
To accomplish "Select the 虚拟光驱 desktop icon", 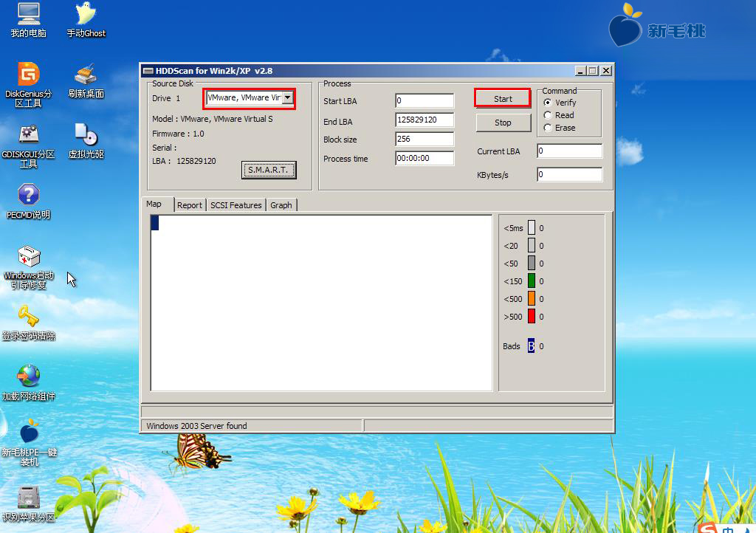I will [x=86, y=141].
